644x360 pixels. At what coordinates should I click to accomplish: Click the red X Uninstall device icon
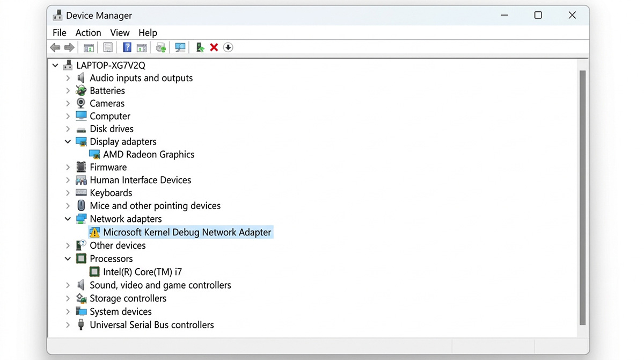tap(214, 47)
